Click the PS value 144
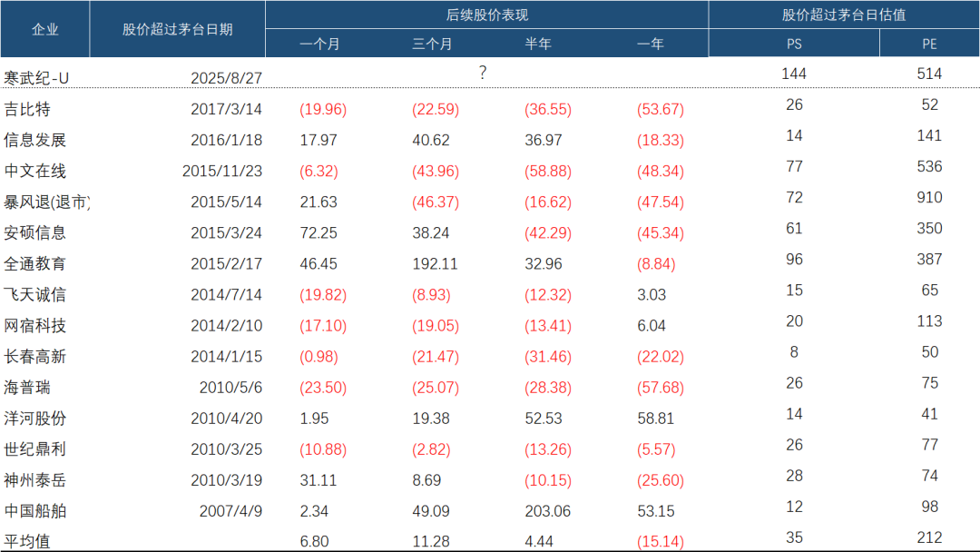Screen dimensions: 980x552 [x=794, y=74]
